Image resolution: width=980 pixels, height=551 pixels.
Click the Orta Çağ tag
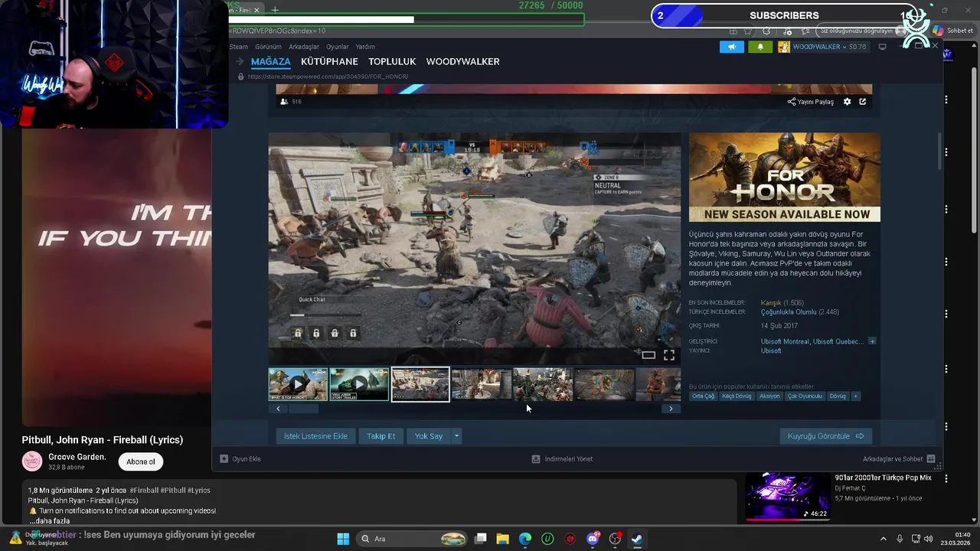pos(703,396)
